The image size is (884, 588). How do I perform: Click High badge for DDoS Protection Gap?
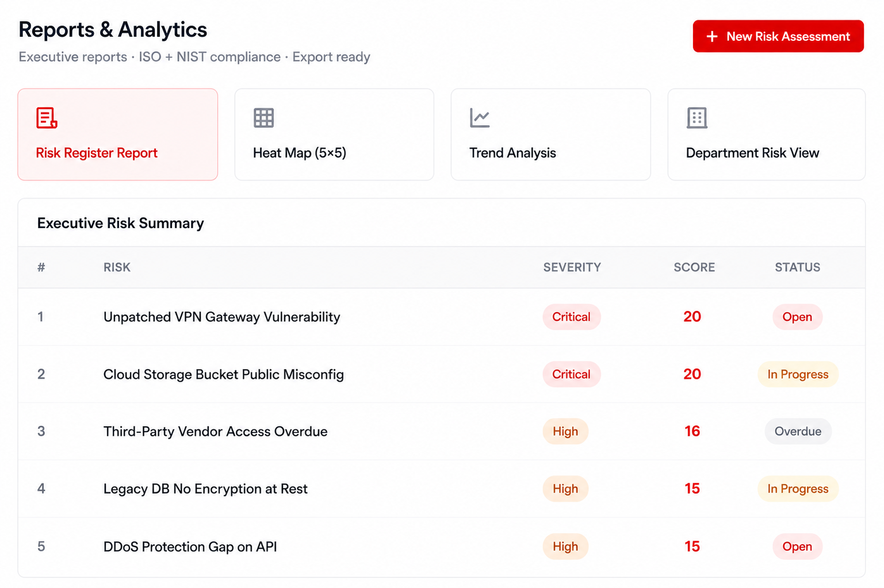[x=565, y=547]
